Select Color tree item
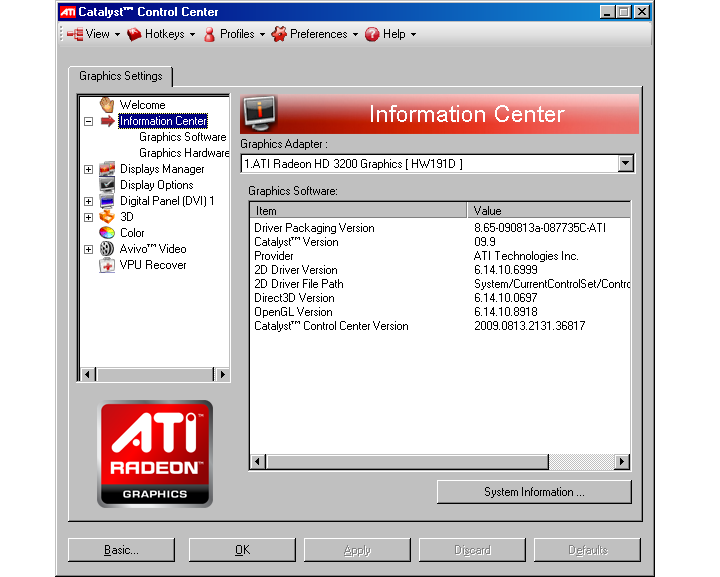 point(132,233)
